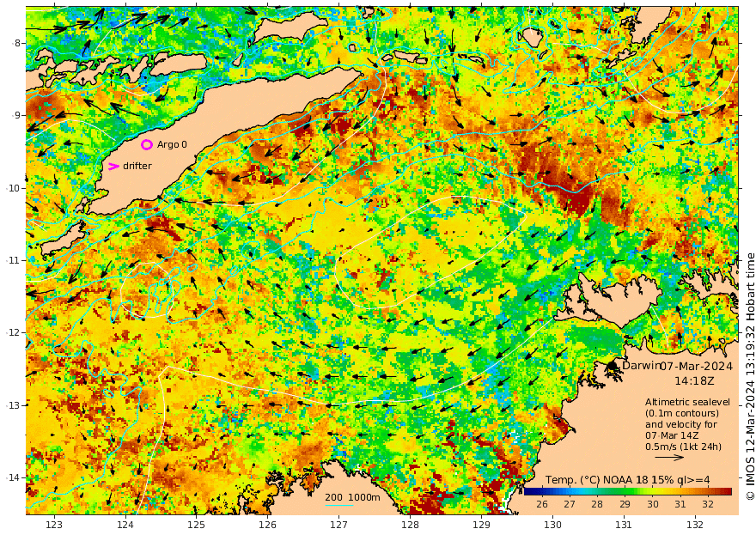This screenshot has width=756, height=541.
Task: Click latitude axis label -12
Action: 13,332
